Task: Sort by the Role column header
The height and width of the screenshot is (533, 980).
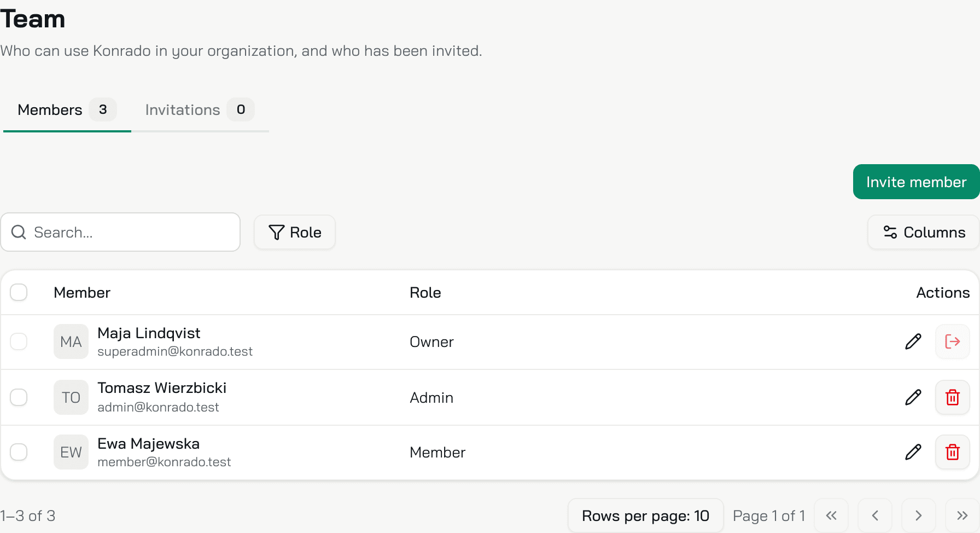Action: [x=425, y=293]
